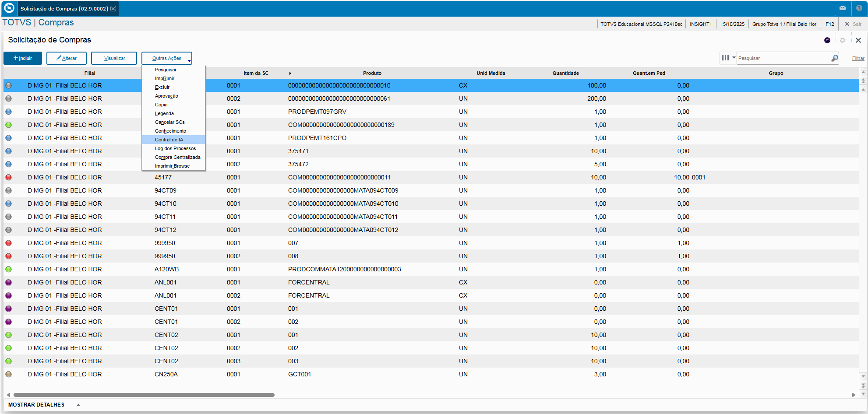Click the magnifier search icon
The width and height of the screenshot is (868, 414).
click(x=835, y=58)
